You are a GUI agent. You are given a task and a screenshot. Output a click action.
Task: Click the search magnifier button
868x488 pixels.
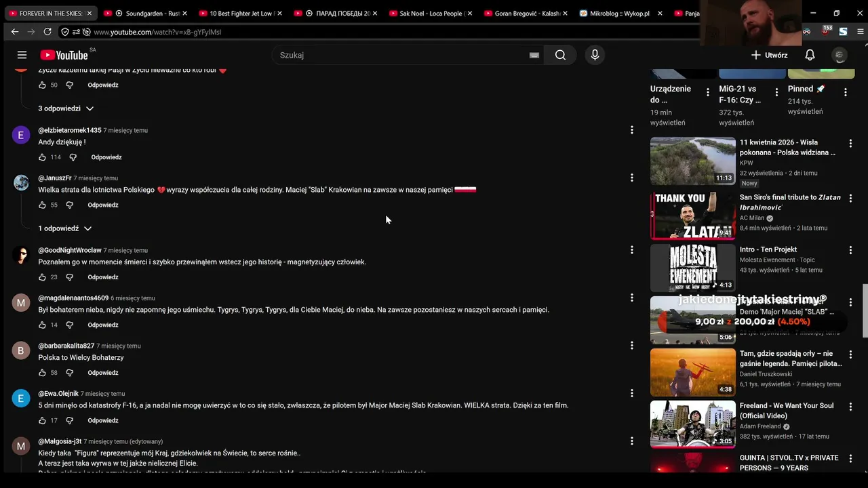point(560,55)
